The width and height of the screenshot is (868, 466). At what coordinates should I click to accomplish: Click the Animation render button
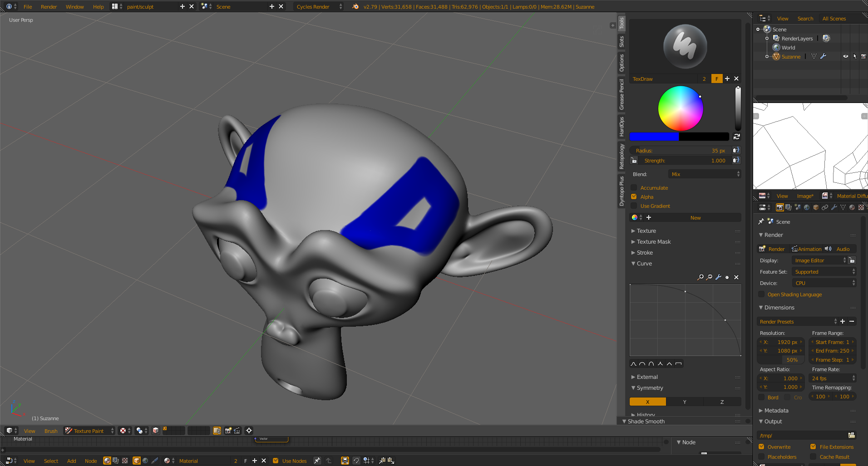point(807,249)
